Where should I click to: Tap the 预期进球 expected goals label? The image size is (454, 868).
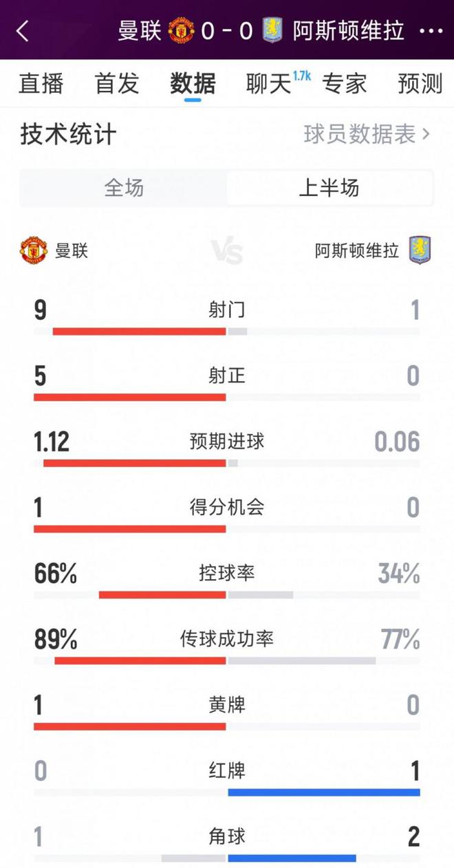coord(227,442)
